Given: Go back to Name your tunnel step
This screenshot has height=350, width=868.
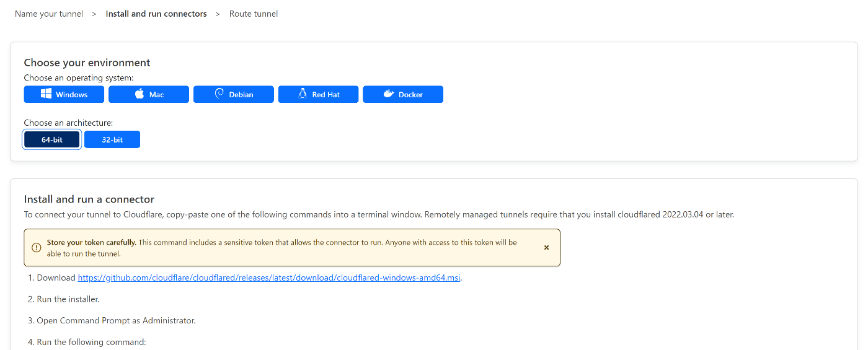Looking at the screenshot, I should click(49, 14).
